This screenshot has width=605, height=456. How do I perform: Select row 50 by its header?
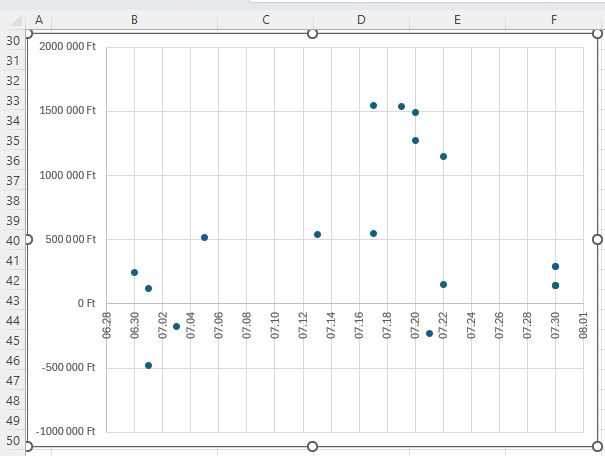[x=13, y=441]
